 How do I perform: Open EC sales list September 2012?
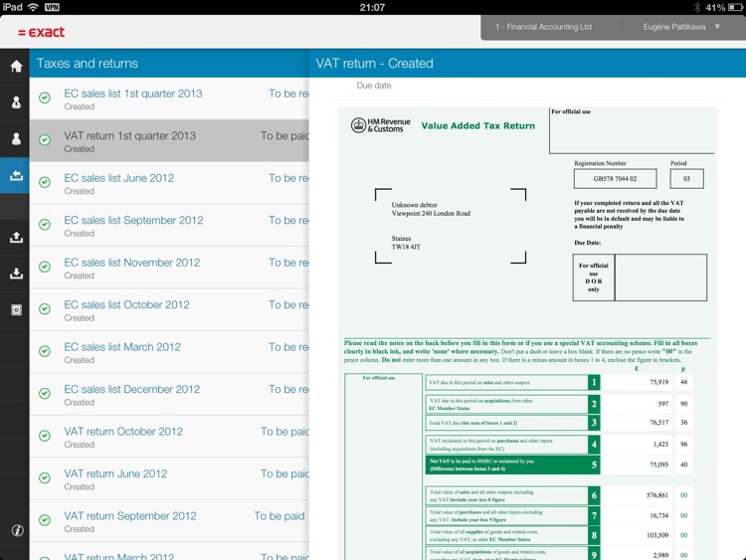click(169, 226)
